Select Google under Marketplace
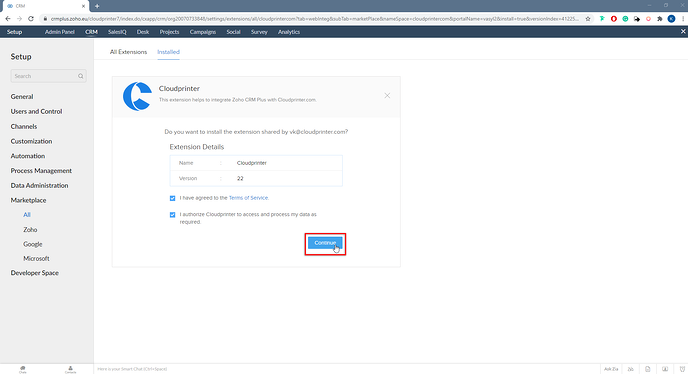This screenshot has width=688, height=374. (33, 244)
